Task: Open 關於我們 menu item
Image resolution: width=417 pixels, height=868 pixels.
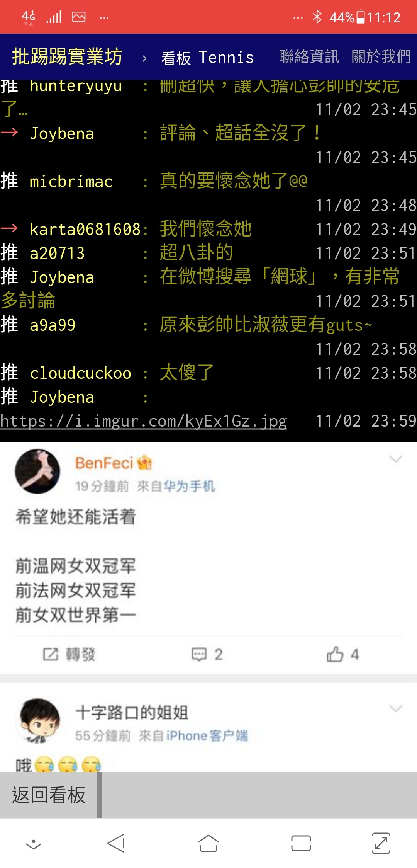Action: pos(381,56)
